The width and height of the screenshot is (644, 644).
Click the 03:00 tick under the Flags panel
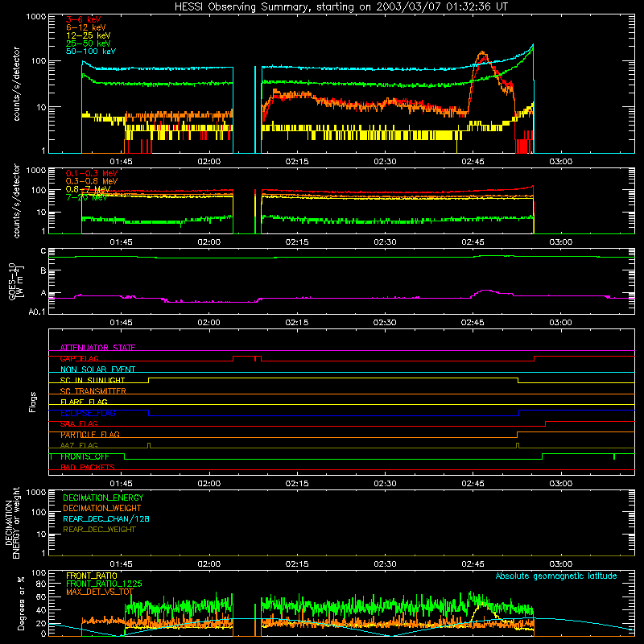click(560, 484)
